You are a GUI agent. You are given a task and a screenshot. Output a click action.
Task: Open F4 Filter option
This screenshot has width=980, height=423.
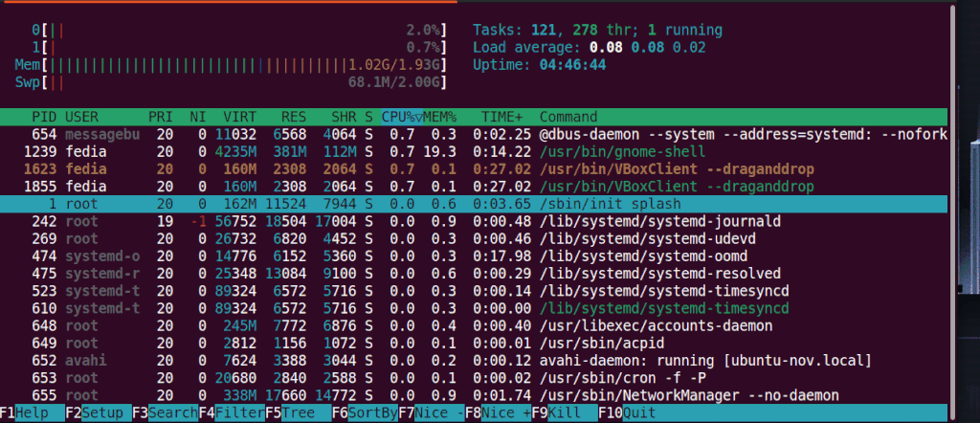[x=232, y=413]
